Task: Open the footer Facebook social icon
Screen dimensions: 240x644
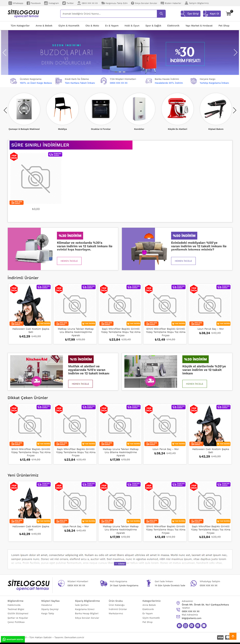Action: (179, 625)
